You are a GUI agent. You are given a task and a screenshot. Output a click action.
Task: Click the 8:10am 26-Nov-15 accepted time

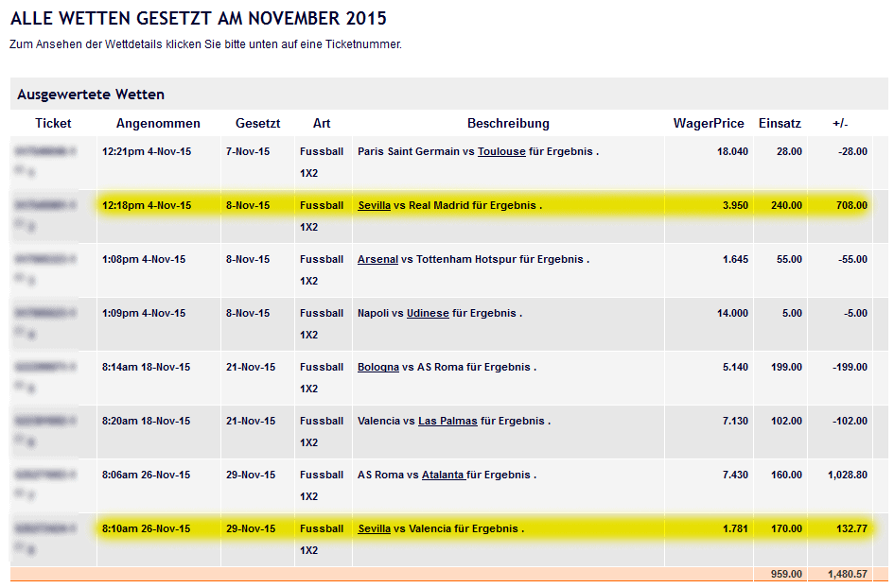(x=146, y=528)
